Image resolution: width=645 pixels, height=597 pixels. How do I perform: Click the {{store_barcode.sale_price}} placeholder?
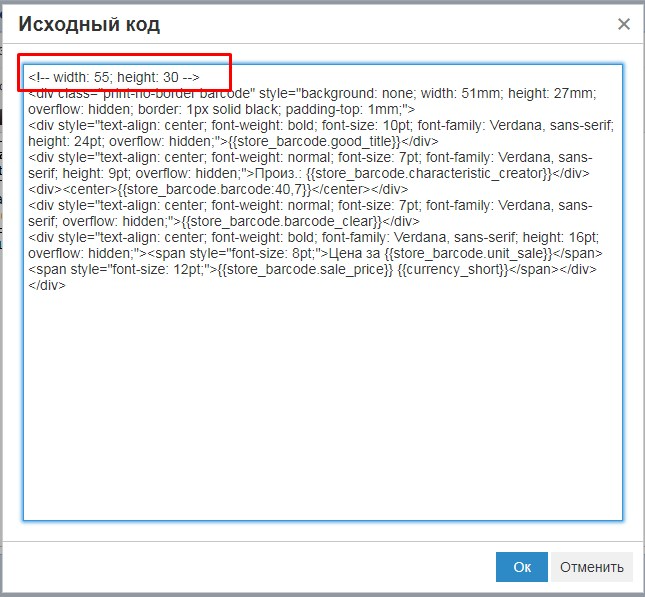point(305,270)
